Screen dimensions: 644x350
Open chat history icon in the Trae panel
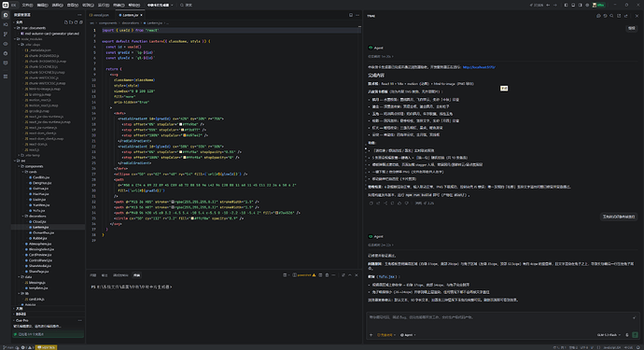pyautogui.click(x=605, y=16)
